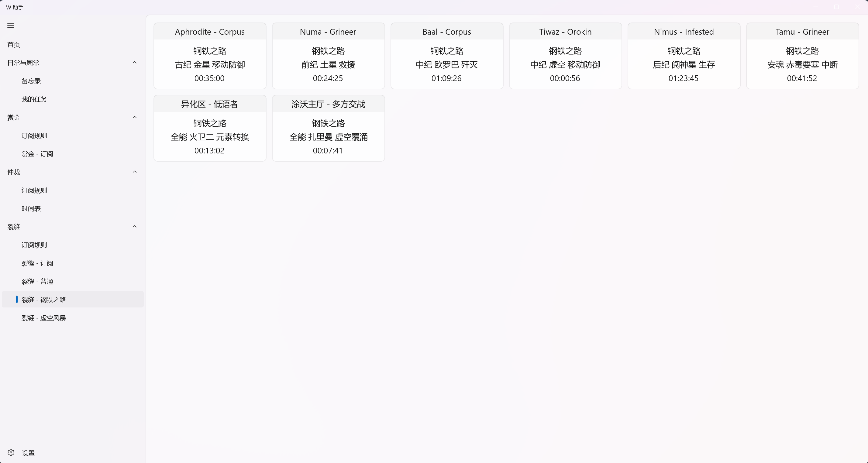Collapse the 赏金 section chevron
Viewport: 868px width, 463px height.
(134, 117)
